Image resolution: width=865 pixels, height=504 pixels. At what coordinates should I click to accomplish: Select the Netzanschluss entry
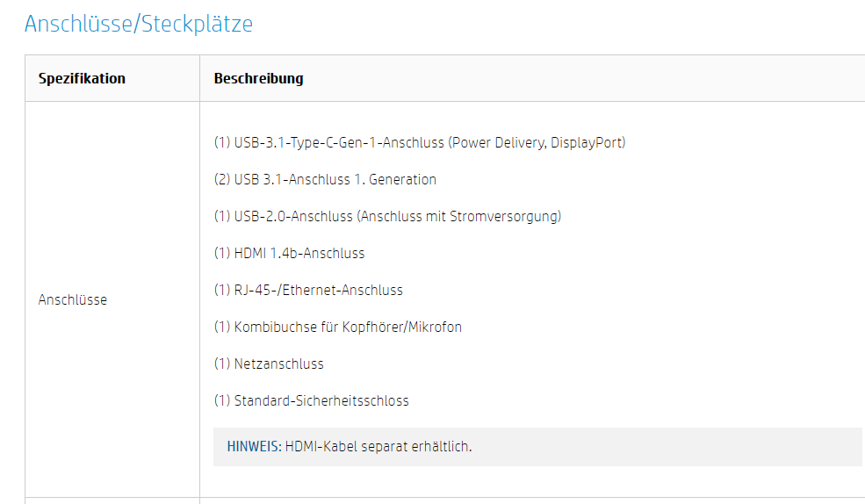pos(278,364)
